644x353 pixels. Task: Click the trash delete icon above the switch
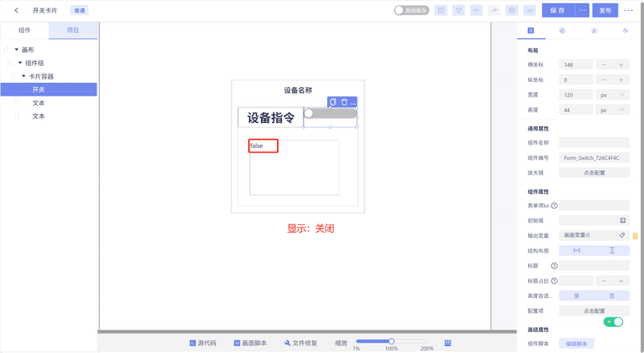pos(344,102)
